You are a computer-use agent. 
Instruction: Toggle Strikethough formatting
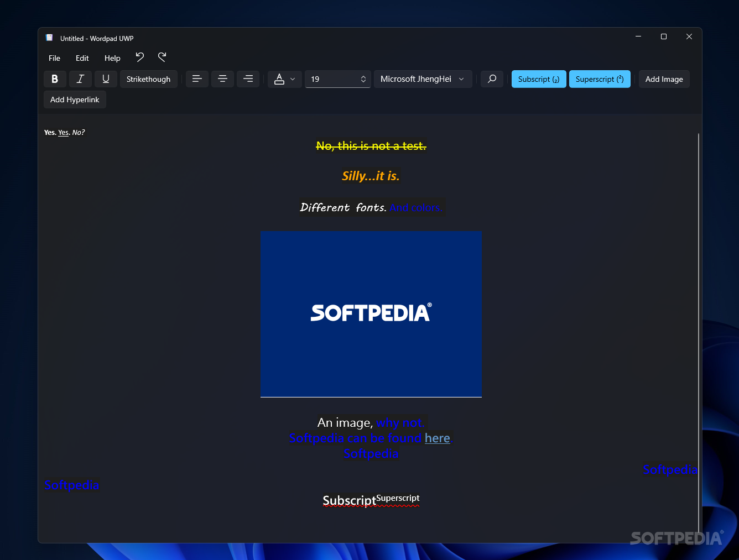(x=149, y=79)
